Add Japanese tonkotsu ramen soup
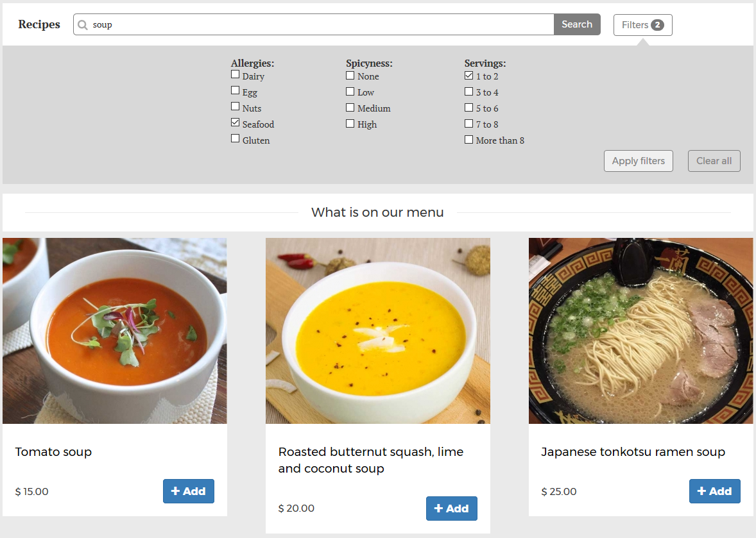Screen dimensions: 756x538 coord(714,491)
